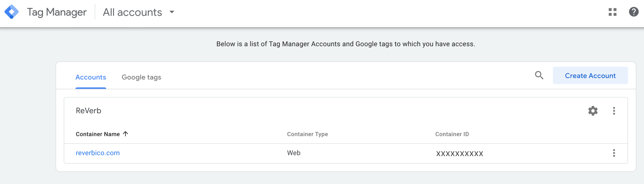Expand the All accounts dropdown

pos(172,12)
